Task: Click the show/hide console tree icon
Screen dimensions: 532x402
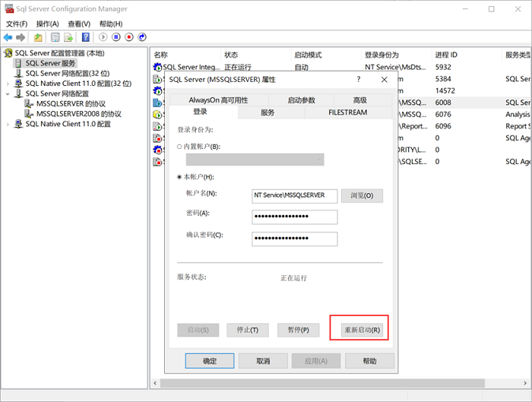Action: 55,37
